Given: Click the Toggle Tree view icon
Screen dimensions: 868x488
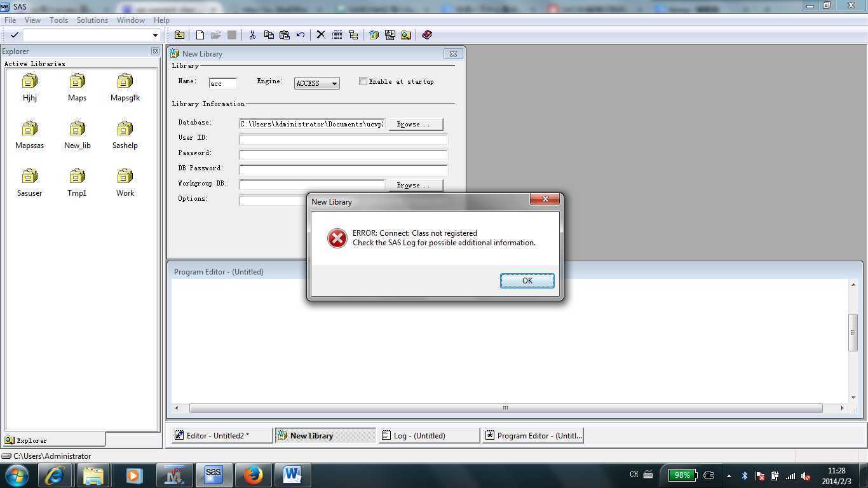Looking at the screenshot, I should coord(353,35).
